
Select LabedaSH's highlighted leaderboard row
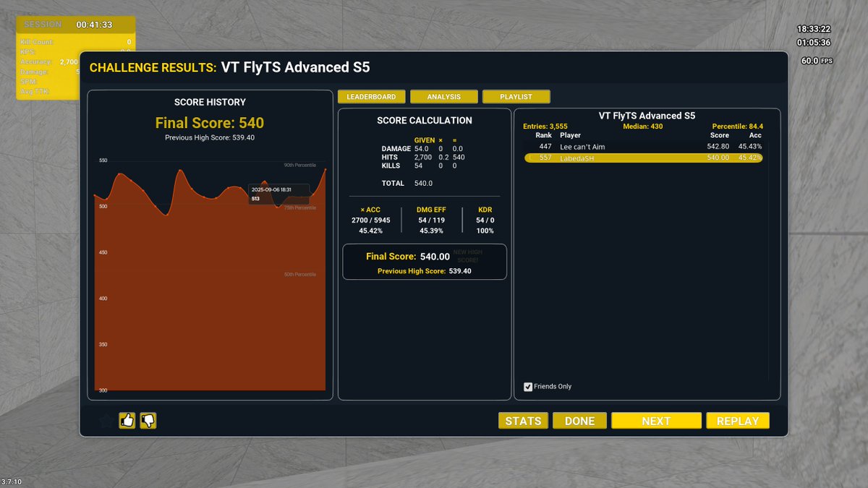click(x=644, y=158)
